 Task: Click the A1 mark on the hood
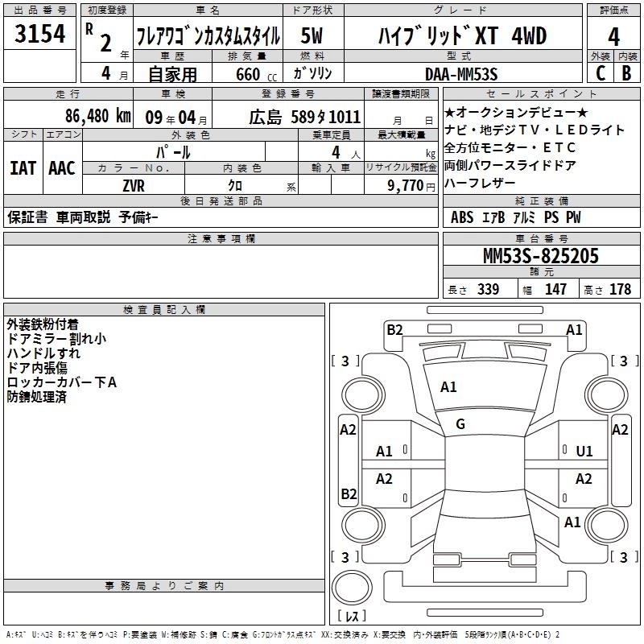[x=448, y=387]
